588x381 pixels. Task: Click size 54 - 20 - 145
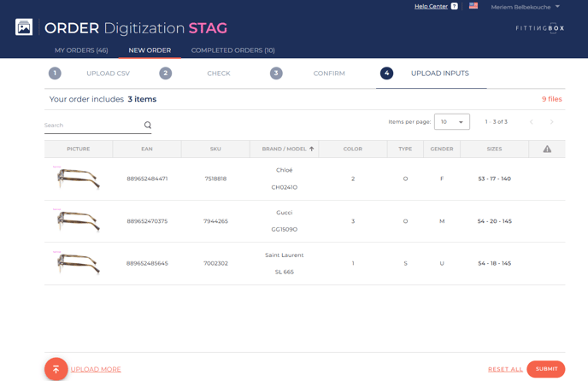click(494, 221)
